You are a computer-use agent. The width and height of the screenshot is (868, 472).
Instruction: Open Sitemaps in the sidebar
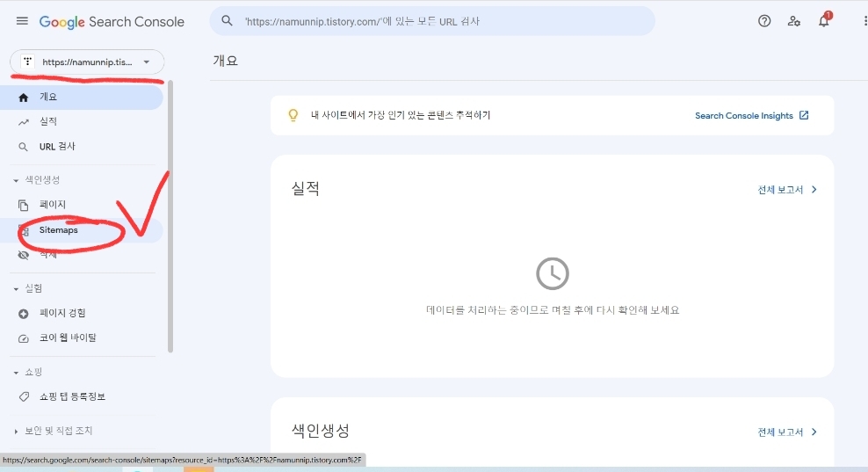[82, 230]
